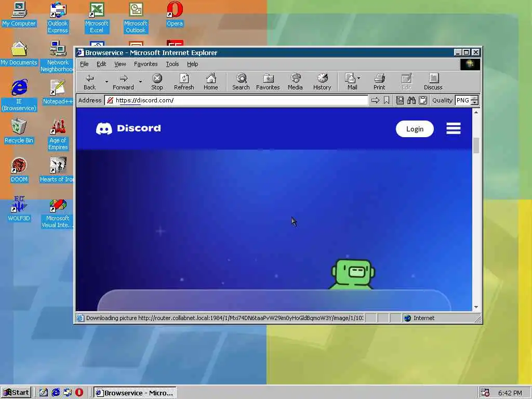Click the 6:42 PM taskbar clock

pyautogui.click(x=510, y=393)
